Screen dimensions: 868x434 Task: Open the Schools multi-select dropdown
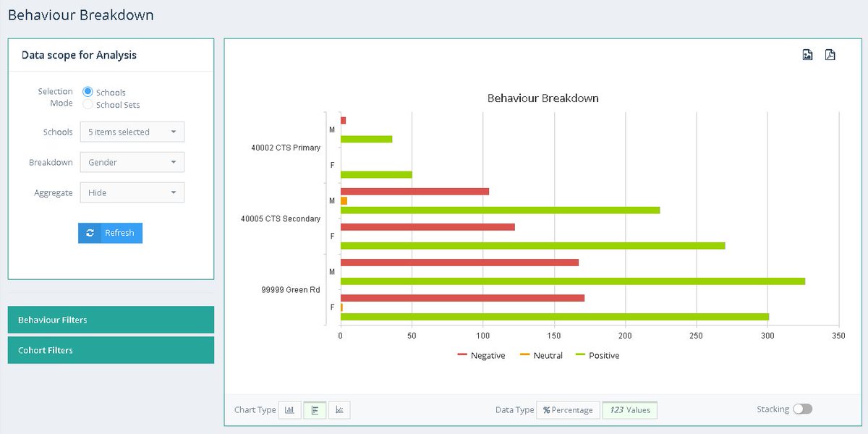coord(132,132)
